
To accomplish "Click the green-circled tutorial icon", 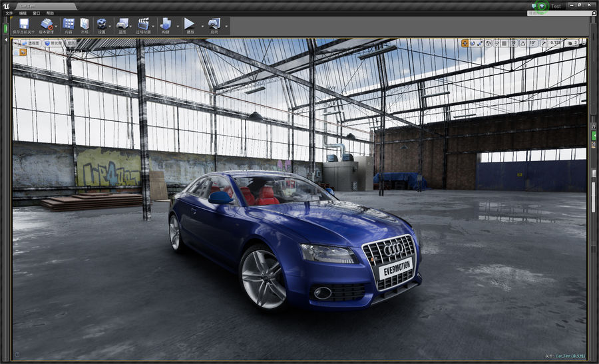I will pyautogui.click(x=542, y=6).
